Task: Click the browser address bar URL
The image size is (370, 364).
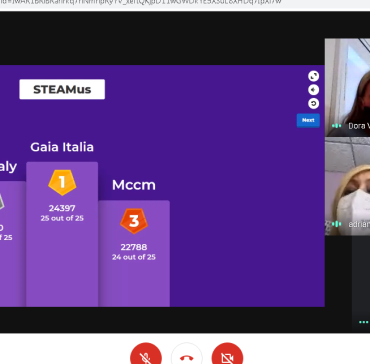Action: pyautogui.click(x=140, y=2)
